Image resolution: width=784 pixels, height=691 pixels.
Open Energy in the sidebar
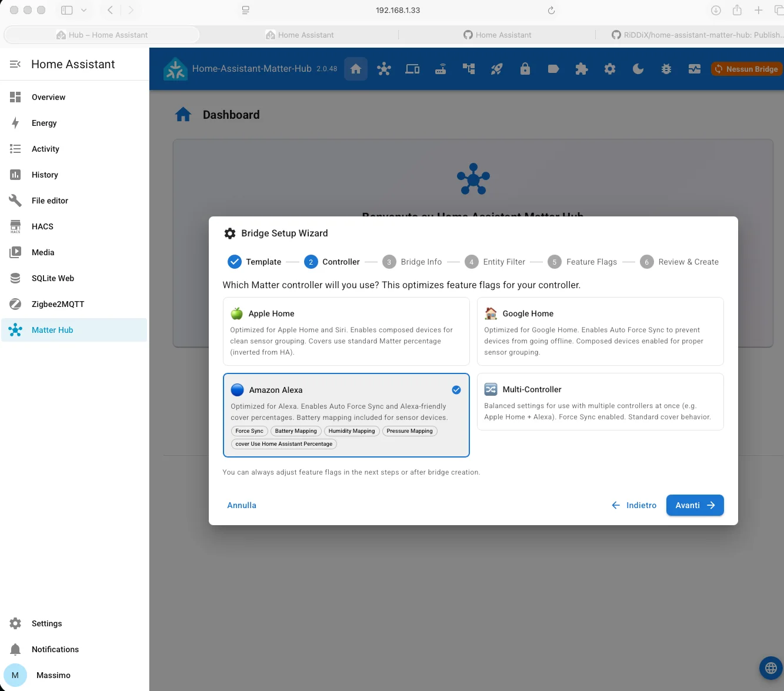tap(74, 123)
